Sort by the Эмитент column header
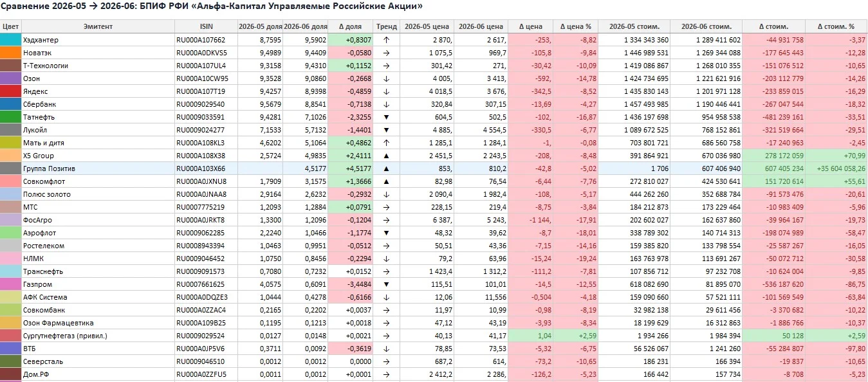The height and width of the screenshot is (382, 868). point(98,26)
